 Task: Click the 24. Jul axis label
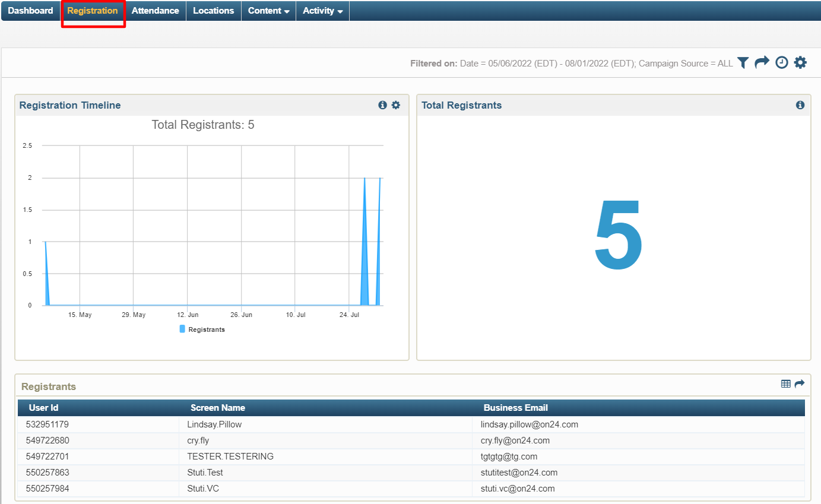(x=350, y=315)
